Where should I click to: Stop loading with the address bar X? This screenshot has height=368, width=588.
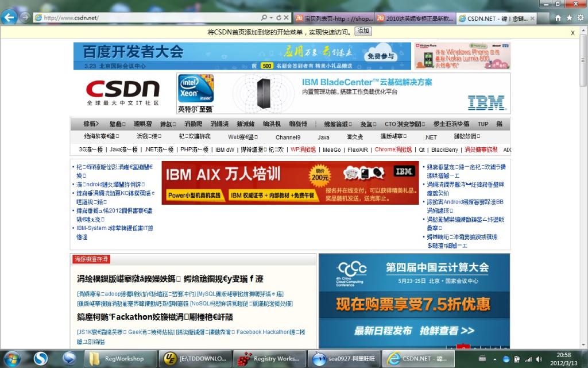(x=286, y=18)
